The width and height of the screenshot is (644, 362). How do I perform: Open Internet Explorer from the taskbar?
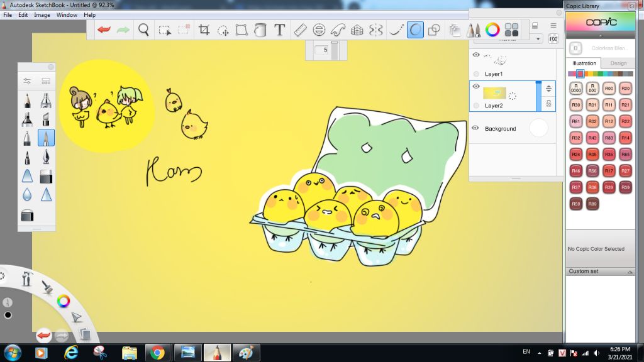tap(71, 353)
